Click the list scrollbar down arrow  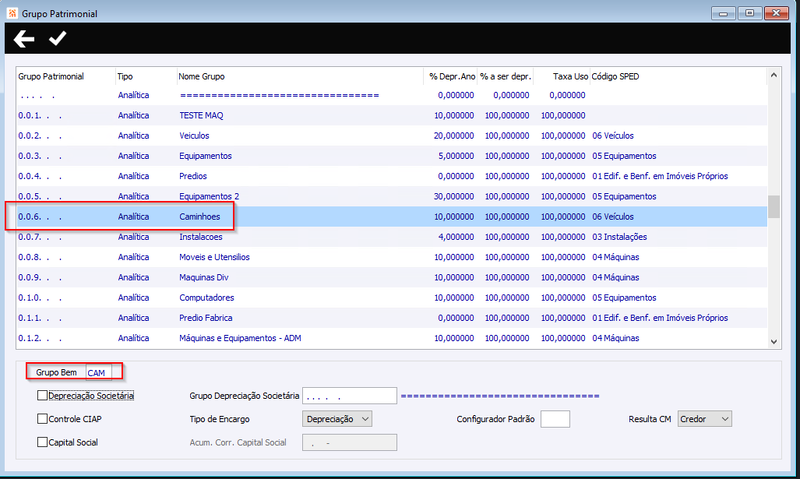[773, 342]
